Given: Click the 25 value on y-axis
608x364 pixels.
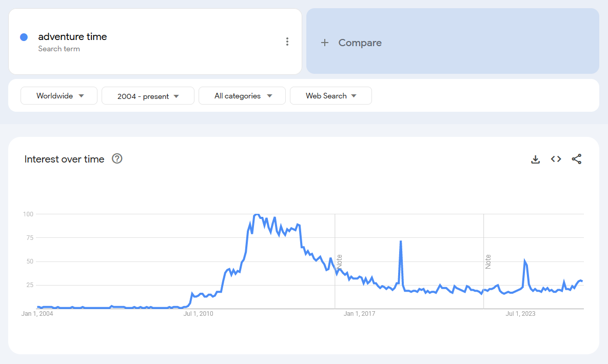Looking at the screenshot, I should coord(30,285).
